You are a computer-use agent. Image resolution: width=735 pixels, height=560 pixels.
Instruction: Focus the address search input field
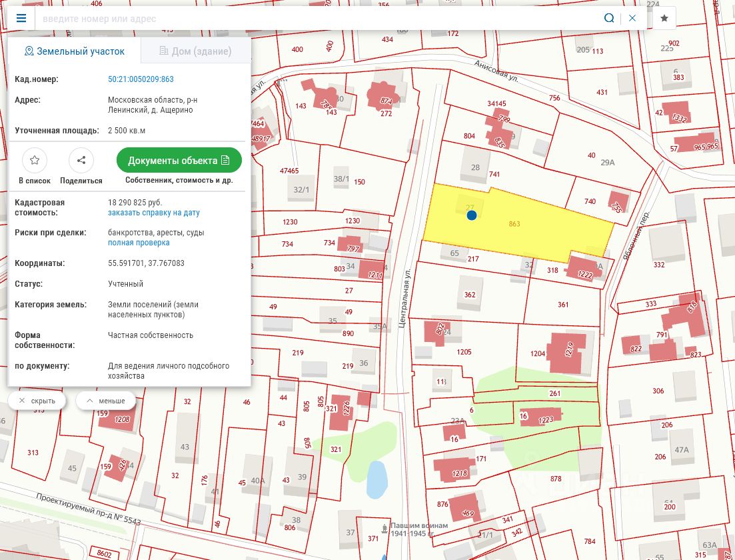click(x=313, y=19)
